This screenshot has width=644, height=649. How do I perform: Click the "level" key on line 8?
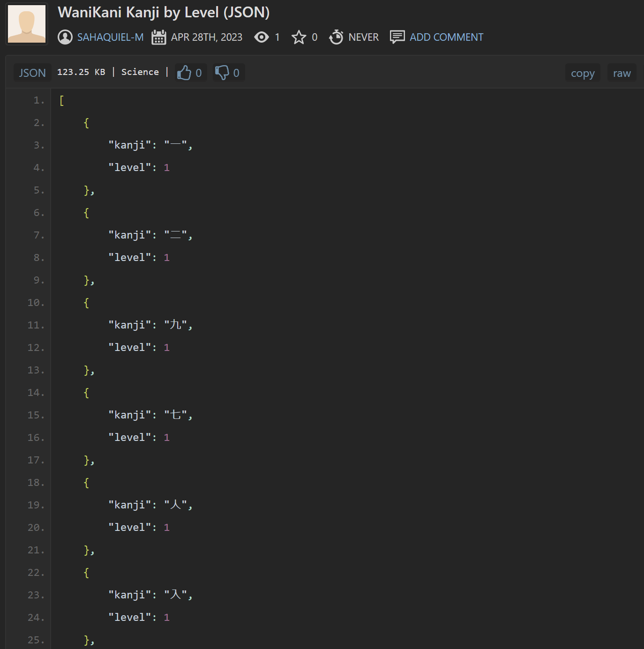(129, 257)
